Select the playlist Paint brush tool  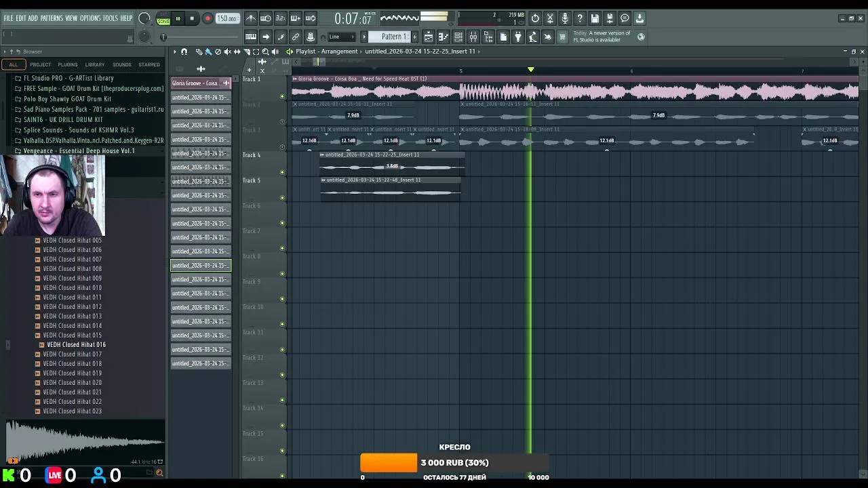208,52
